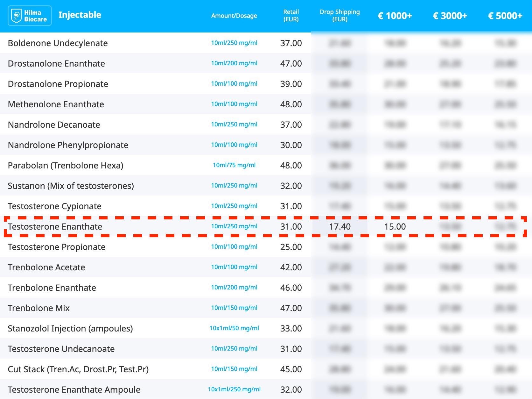Choose the € 3000+ pricing tier header
532x399 pixels.
(x=450, y=16)
